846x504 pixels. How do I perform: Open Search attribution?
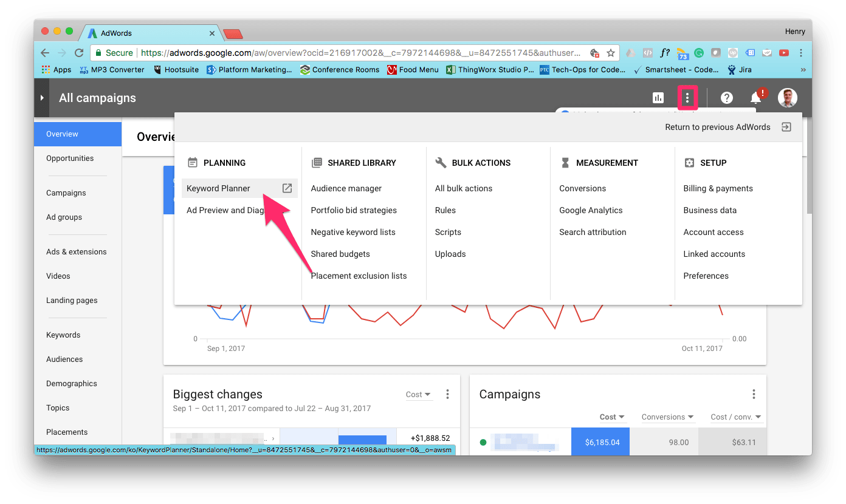(x=593, y=232)
